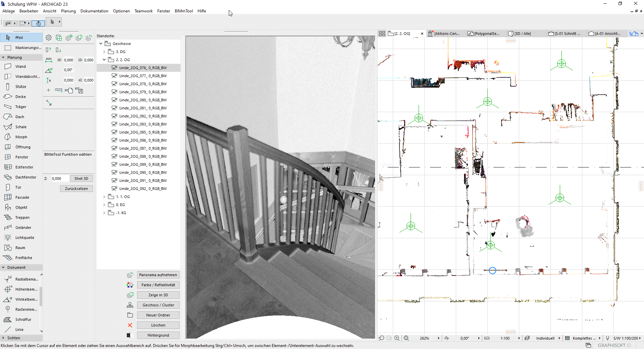Image resolution: width=644 pixels, height=349 pixels.
Task: Select the Decke slab tool
Action: coord(21,97)
